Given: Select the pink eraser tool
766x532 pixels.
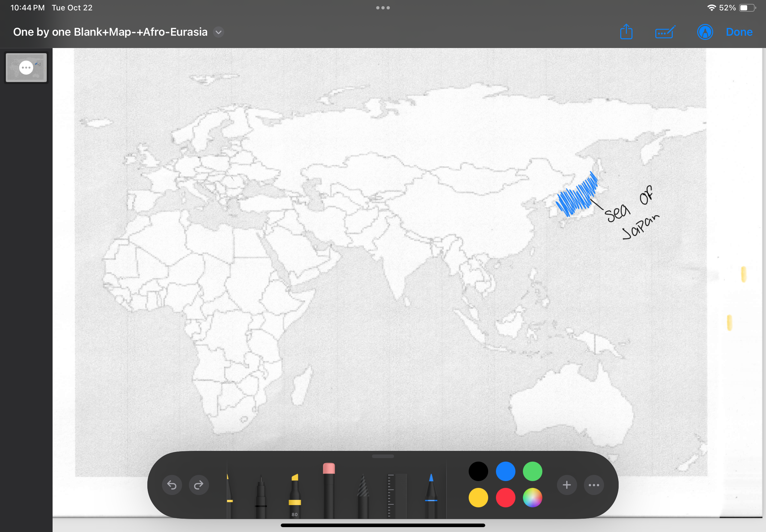Looking at the screenshot, I should [x=329, y=490].
